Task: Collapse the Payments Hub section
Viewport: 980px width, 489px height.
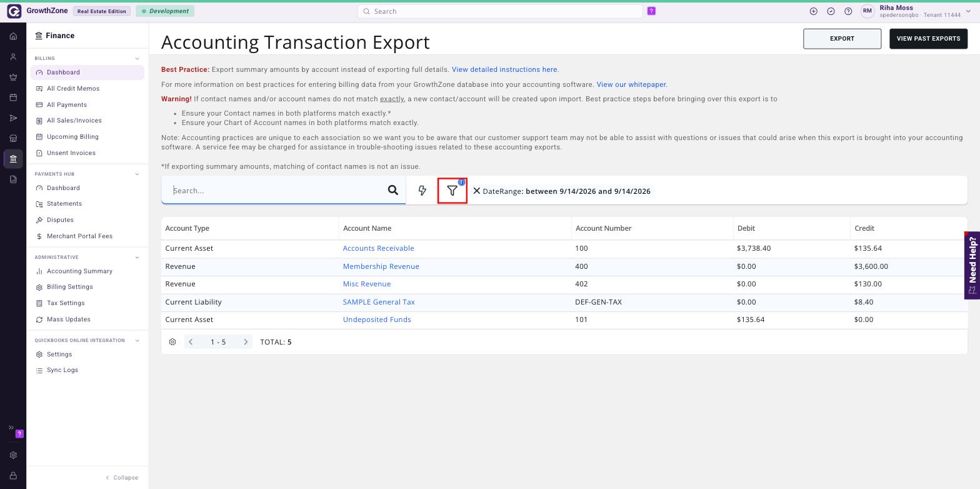Action: (x=137, y=174)
